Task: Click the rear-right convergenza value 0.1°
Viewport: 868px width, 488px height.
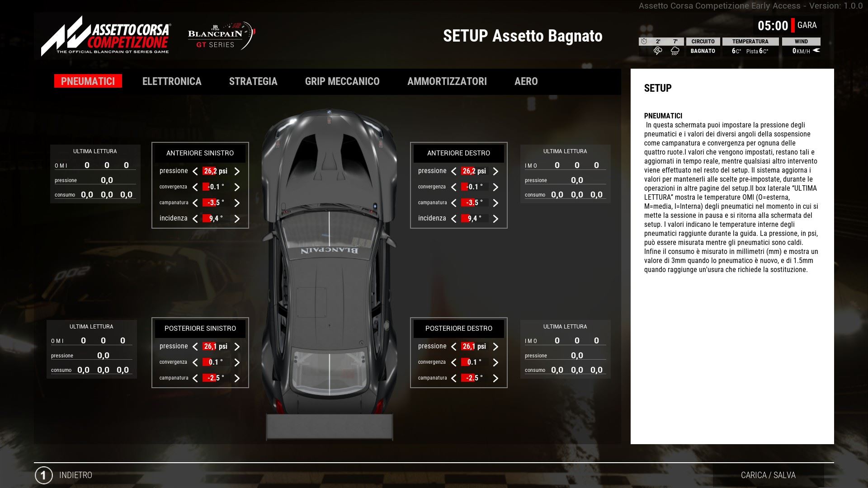Action: tap(474, 362)
